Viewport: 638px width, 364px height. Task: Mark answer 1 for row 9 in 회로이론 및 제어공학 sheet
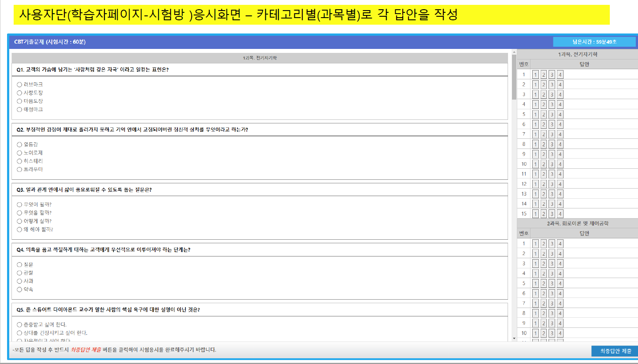pyautogui.click(x=535, y=323)
